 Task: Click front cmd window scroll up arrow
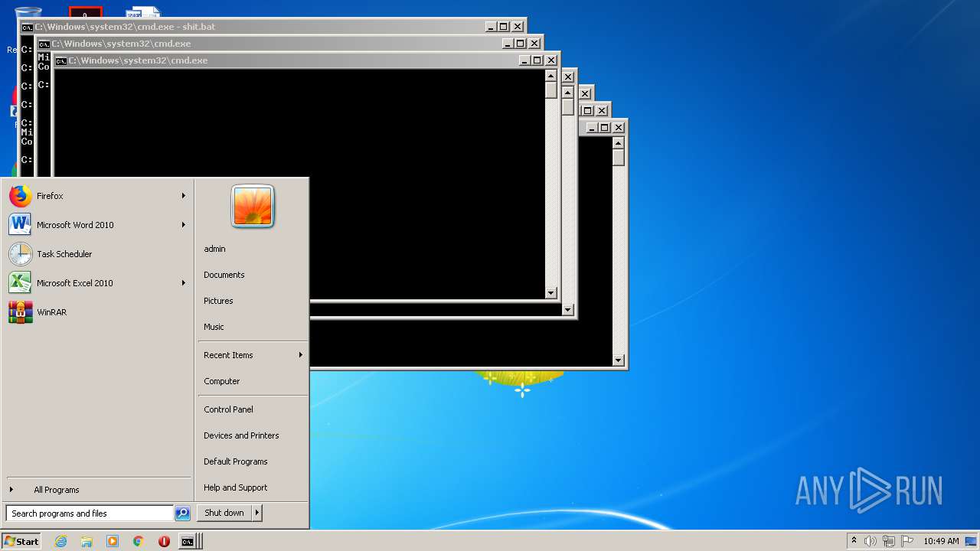coord(550,76)
